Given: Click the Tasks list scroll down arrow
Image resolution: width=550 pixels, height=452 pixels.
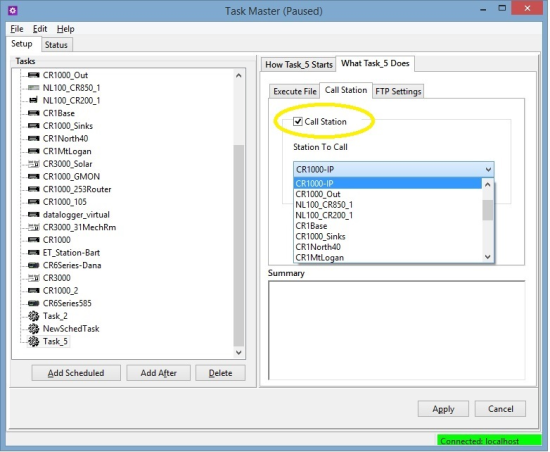Looking at the screenshot, I should [239, 352].
